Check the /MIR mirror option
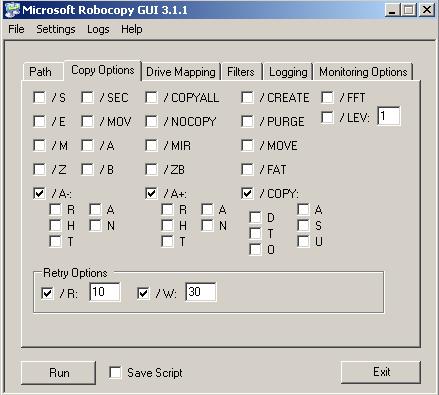This screenshot has height=395, width=439. (x=152, y=146)
